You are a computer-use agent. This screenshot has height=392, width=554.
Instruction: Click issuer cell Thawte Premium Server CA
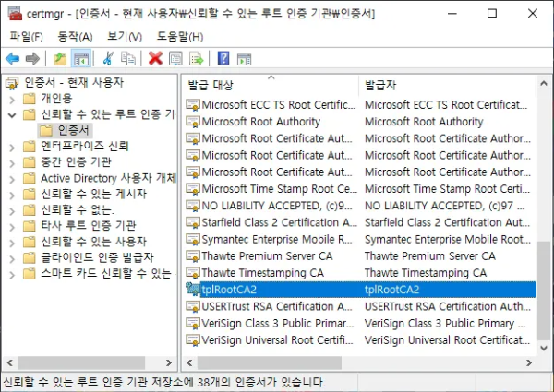tap(430, 255)
